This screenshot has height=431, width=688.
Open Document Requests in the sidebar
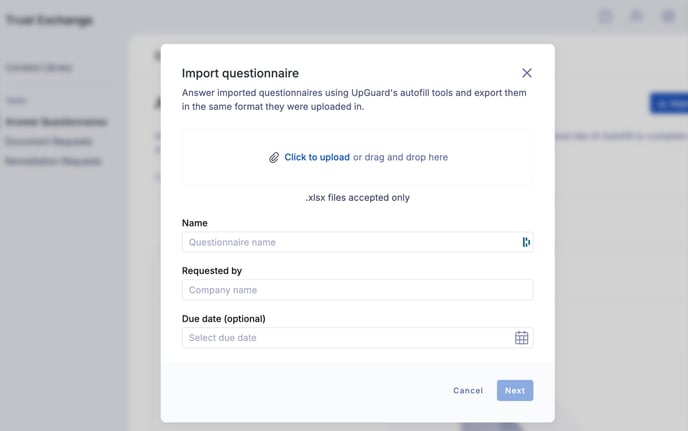pos(49,141)
